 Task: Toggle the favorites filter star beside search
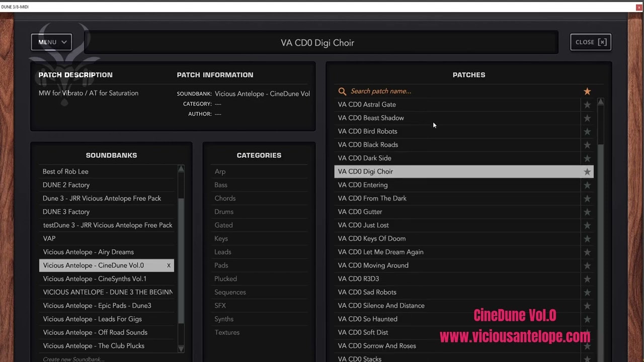587,91
